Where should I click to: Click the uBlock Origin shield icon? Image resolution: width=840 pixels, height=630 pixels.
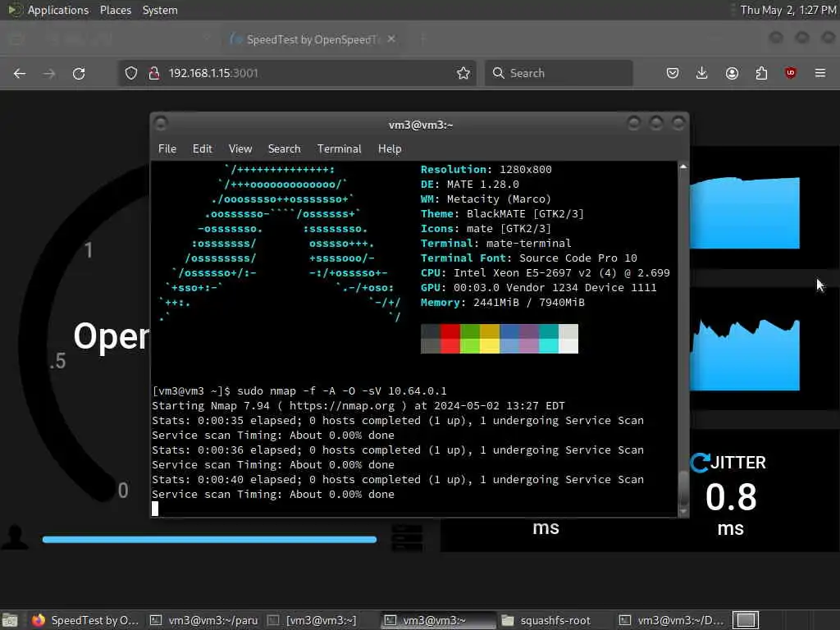tap(791, 73)
